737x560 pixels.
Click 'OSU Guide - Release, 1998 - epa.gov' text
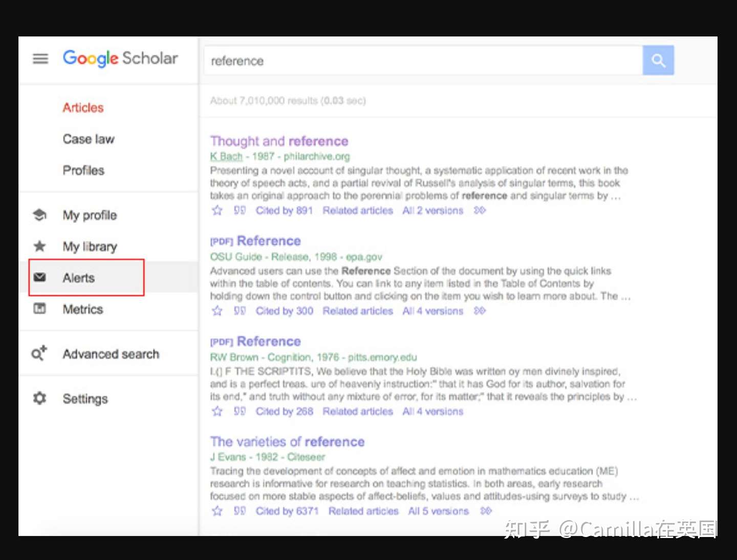pos(296,256)
